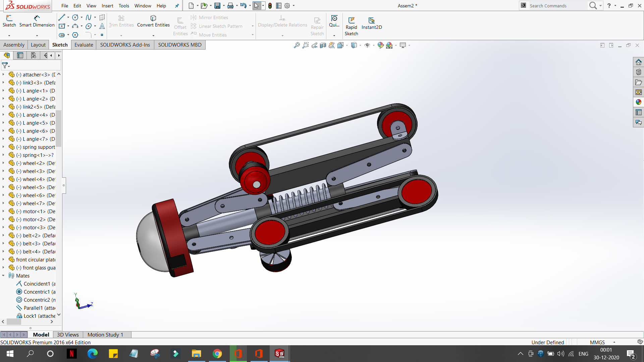The image size is (644, 362).
Task: Switch to the Assembly tab
Action: (14, 45)
